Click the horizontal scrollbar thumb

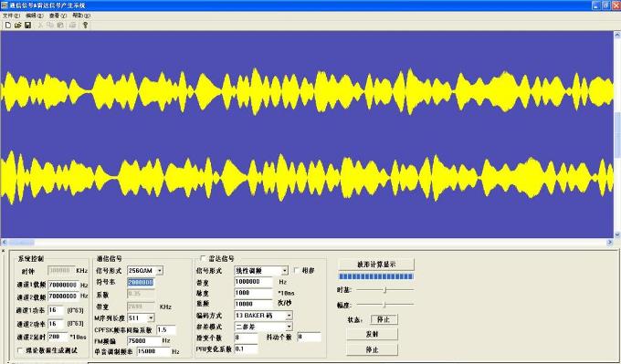pos(21,242)
